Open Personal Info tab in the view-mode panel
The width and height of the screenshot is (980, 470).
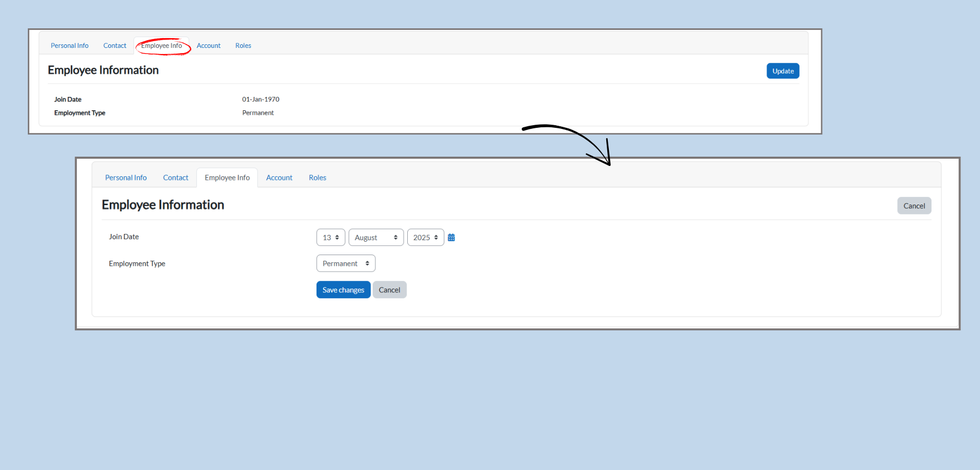coord(70,46)
